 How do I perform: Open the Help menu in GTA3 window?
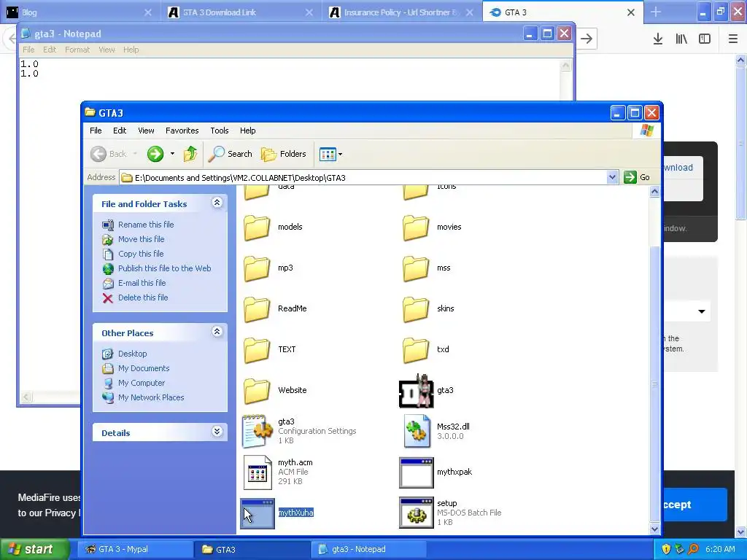click(247, 131)
